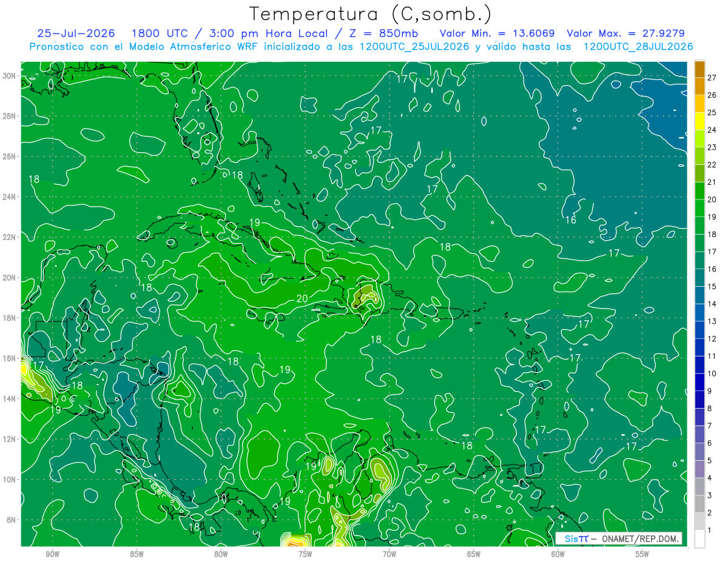The height and width of the screenshot is (562, 728).
Task: Click the '1800 UTC' time text
Action: 161,33
